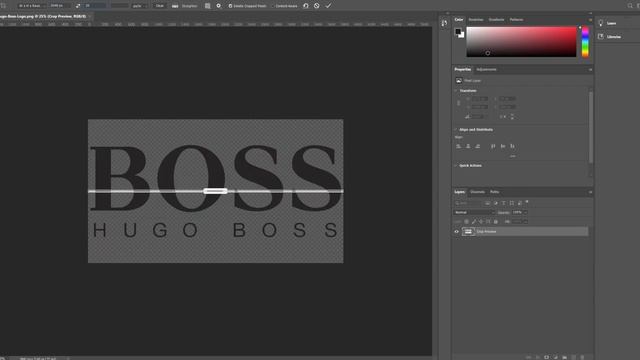This screenshot has height=360, width=640.
Task: Open the layer filter Kind dropdown
Action: pyautogui.click(x=468, y=203)
